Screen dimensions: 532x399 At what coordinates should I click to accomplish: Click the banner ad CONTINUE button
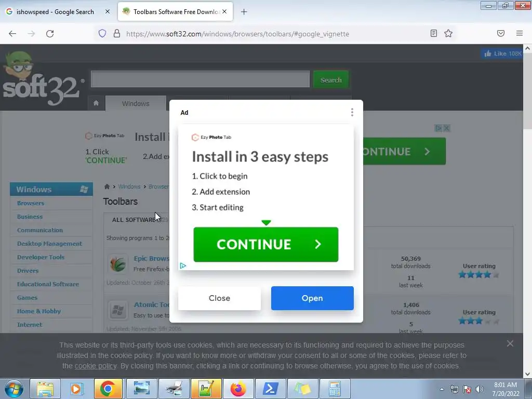(x=404, y=151)
